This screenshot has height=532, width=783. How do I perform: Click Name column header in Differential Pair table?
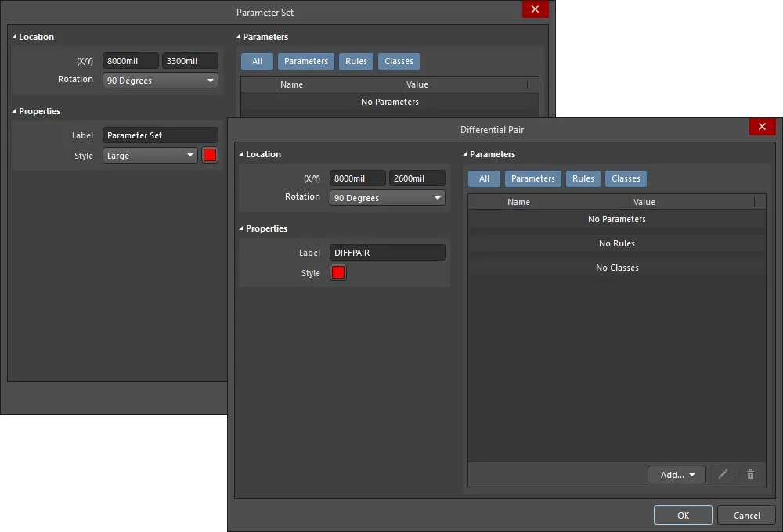[x=566, y=202]
